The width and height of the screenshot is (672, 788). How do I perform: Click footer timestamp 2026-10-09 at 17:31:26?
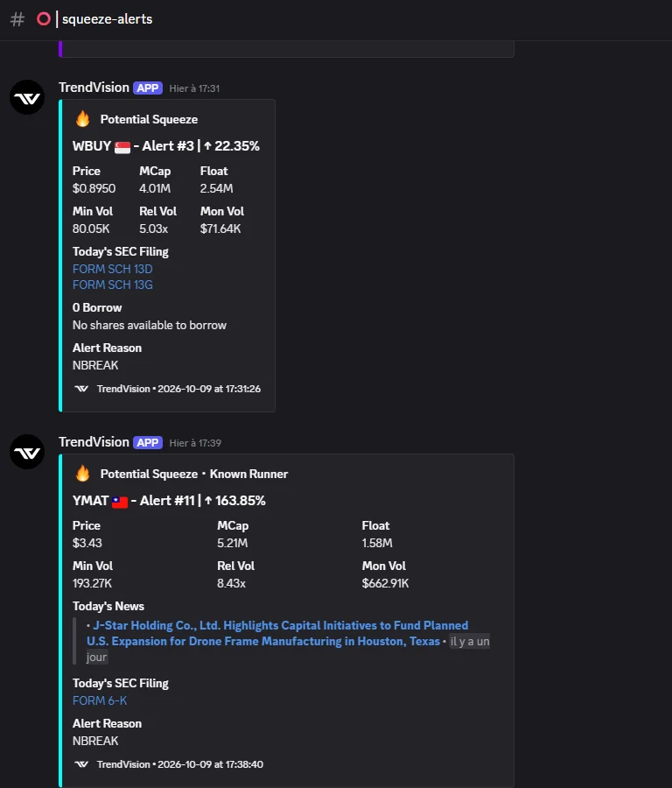(x=209, y=389)
